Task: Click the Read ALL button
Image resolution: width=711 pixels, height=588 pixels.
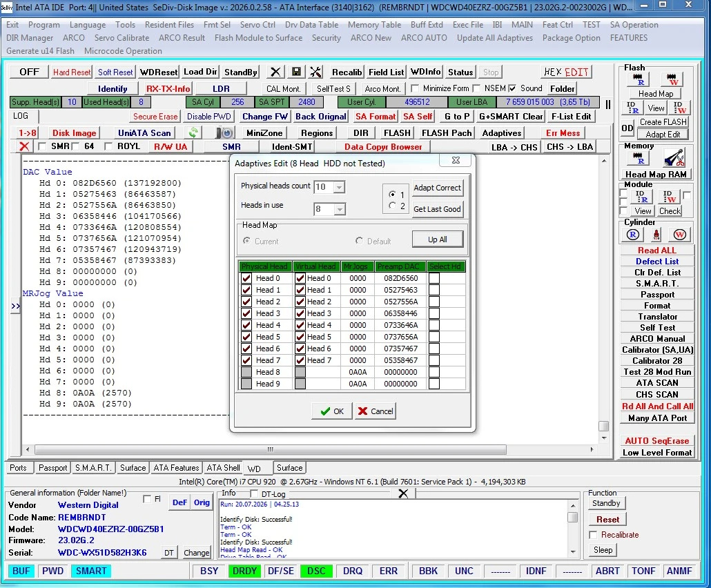Action: click(x=657, y=251)
